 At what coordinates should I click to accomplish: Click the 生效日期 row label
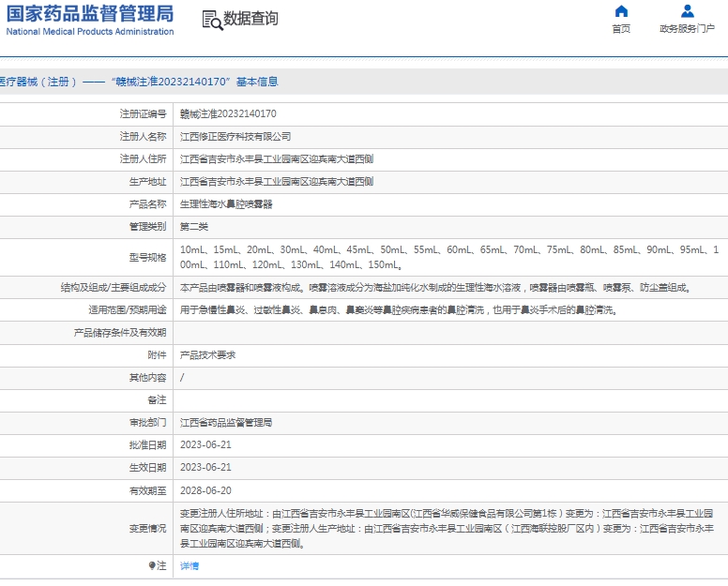[x=147, y=467]
